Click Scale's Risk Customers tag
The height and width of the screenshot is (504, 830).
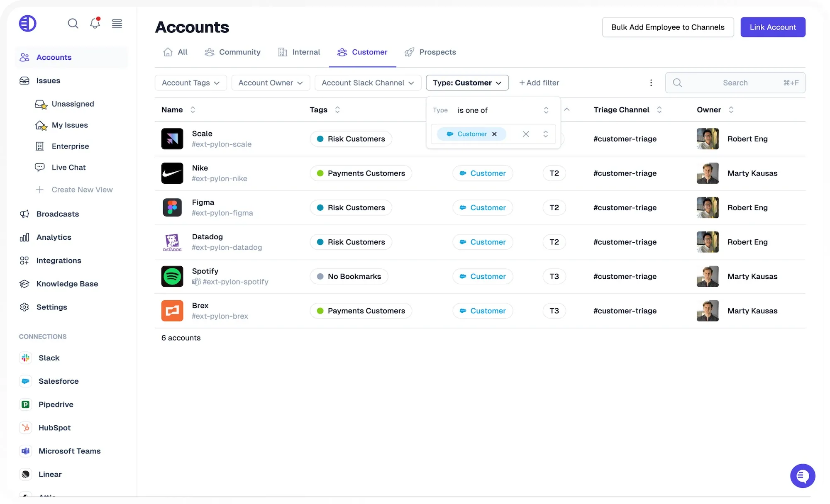click(x=351, y=139)
